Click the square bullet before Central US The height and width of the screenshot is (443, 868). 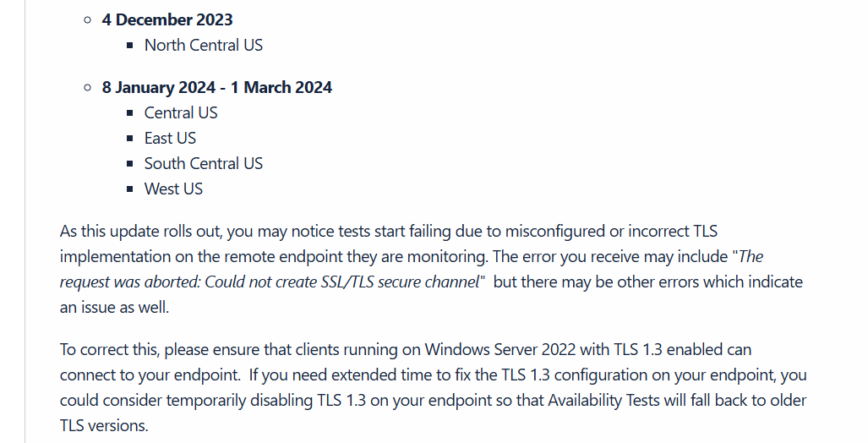pyautogui.click(x=130, y=113)
